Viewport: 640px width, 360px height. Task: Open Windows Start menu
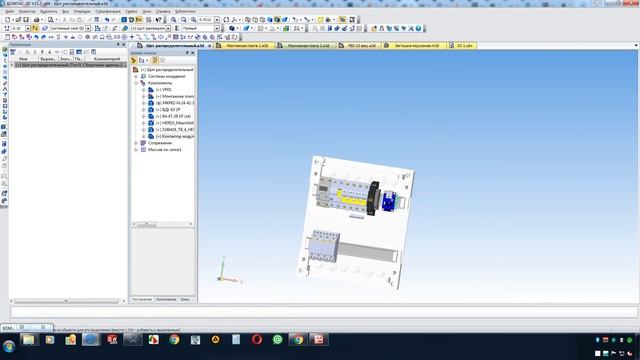click(x=9, y=346)
